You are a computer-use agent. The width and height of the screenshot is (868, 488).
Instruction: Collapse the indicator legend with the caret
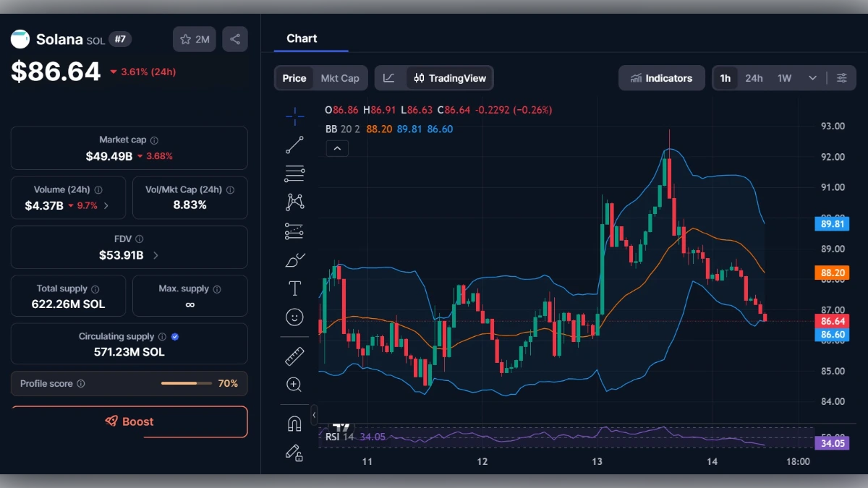click(337, 148)
